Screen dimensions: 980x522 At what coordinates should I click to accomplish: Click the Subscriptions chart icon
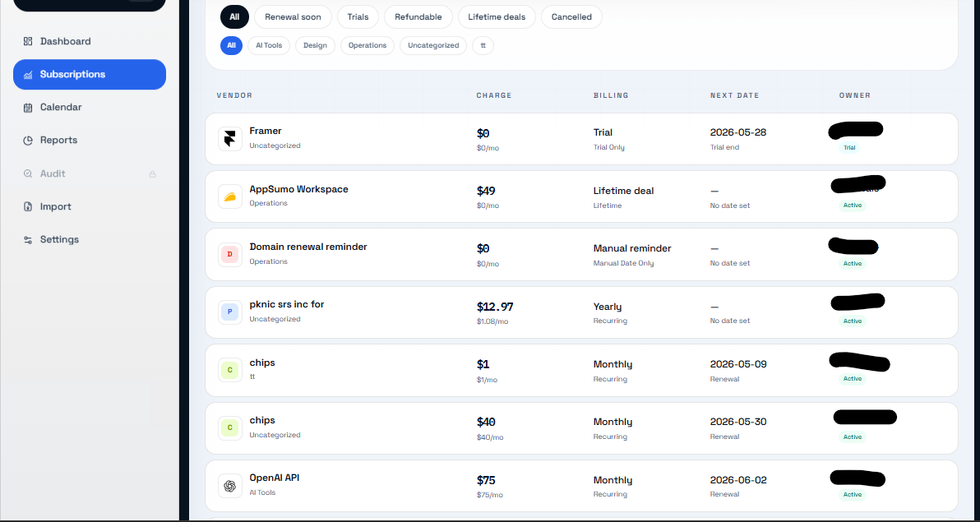click(x=27, y=75)
